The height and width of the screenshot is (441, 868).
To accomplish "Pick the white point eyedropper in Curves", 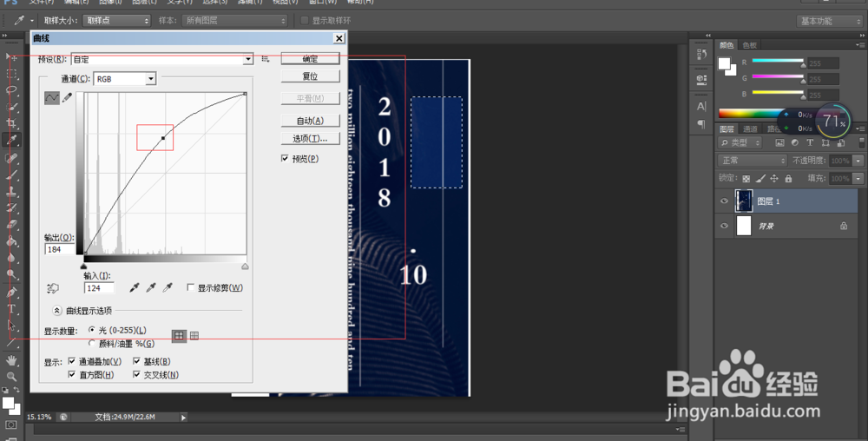I will pos(168,287).
